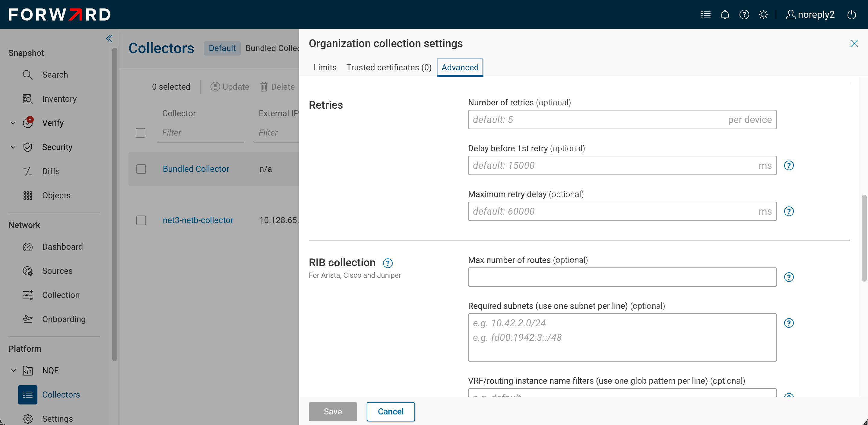
Task: Show help next to RIB collection heading
Action: [x=388, y=263]
